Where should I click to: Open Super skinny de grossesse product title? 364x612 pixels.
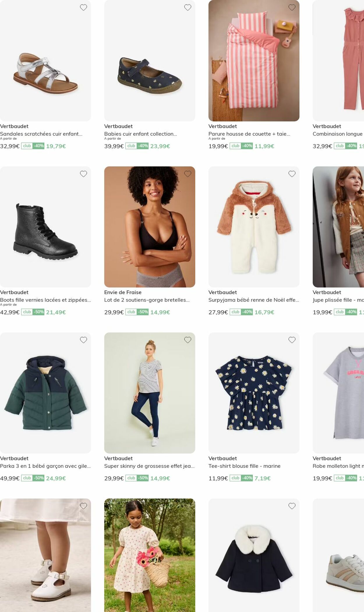(x=149, y=466)
